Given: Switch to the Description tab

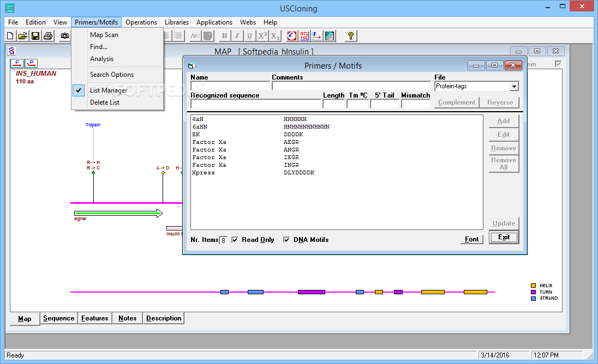Looking at the screenshot, I should [x=164, y=318].
